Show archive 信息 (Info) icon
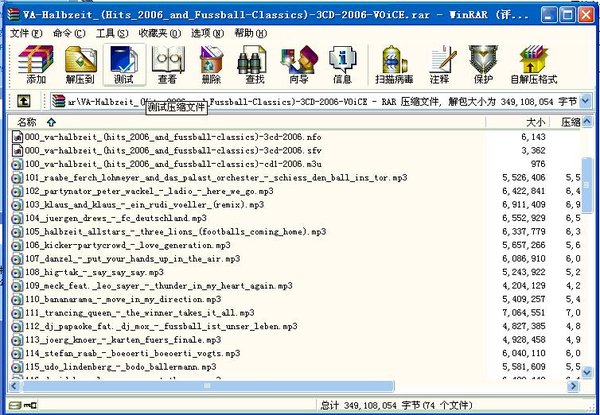This screenshot has height=415, width=600. 342,64
